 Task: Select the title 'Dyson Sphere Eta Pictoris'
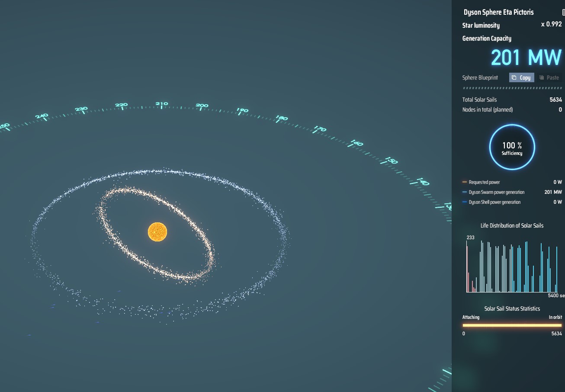[498, 12]
